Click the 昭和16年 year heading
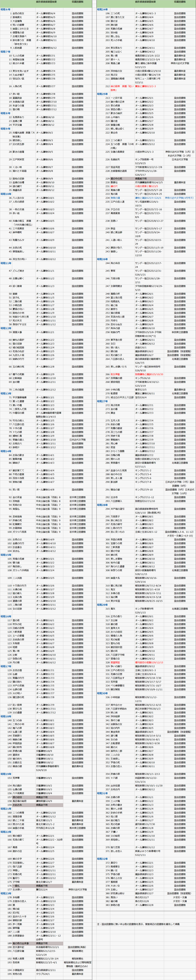The image size is (196, 980). tap(6, 616)
